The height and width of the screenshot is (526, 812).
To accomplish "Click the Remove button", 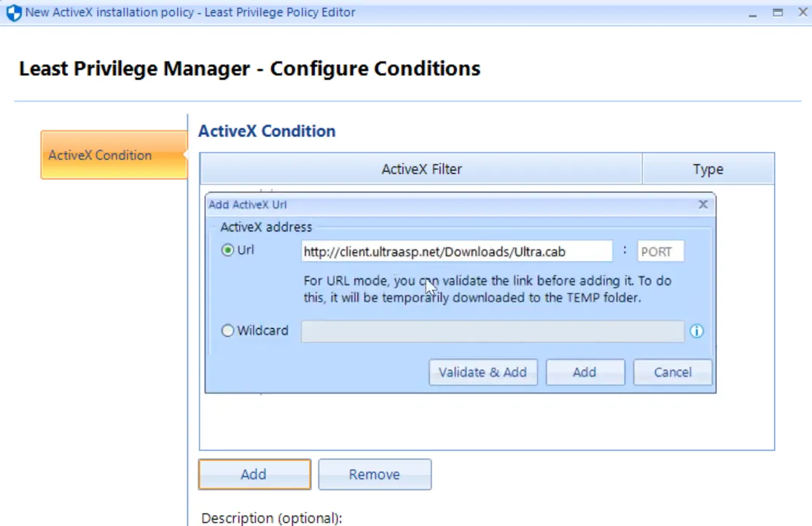I will click(x=375, y=473).
